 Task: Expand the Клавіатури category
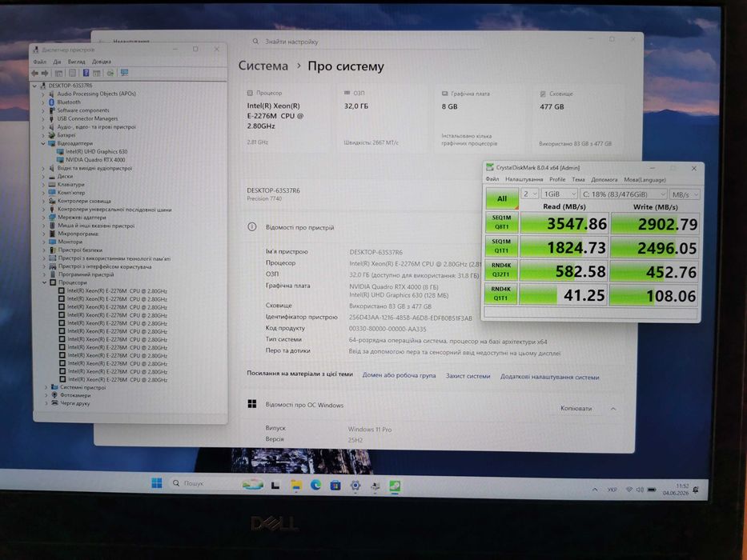click(44, 184)
